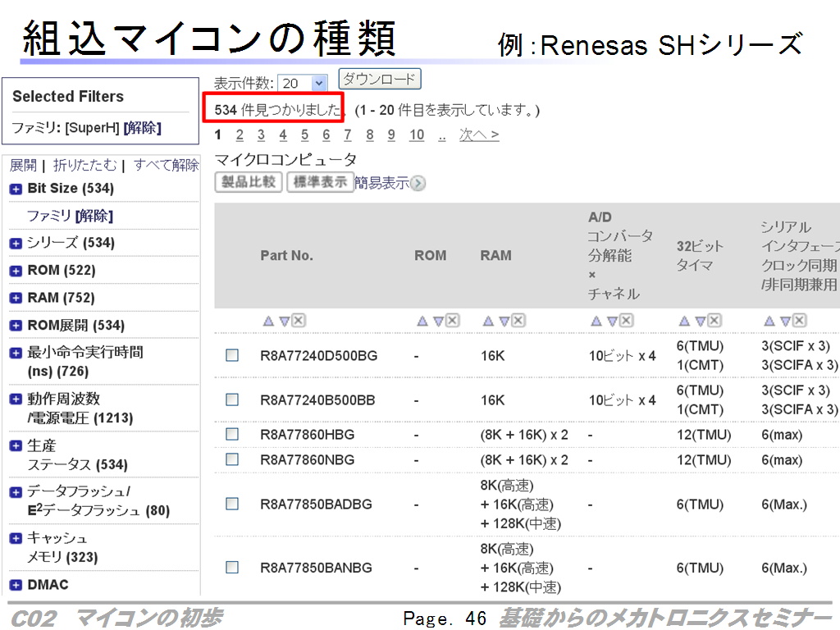Clear 32-bit timer column sort
The image size is (840, 630).
714,321
